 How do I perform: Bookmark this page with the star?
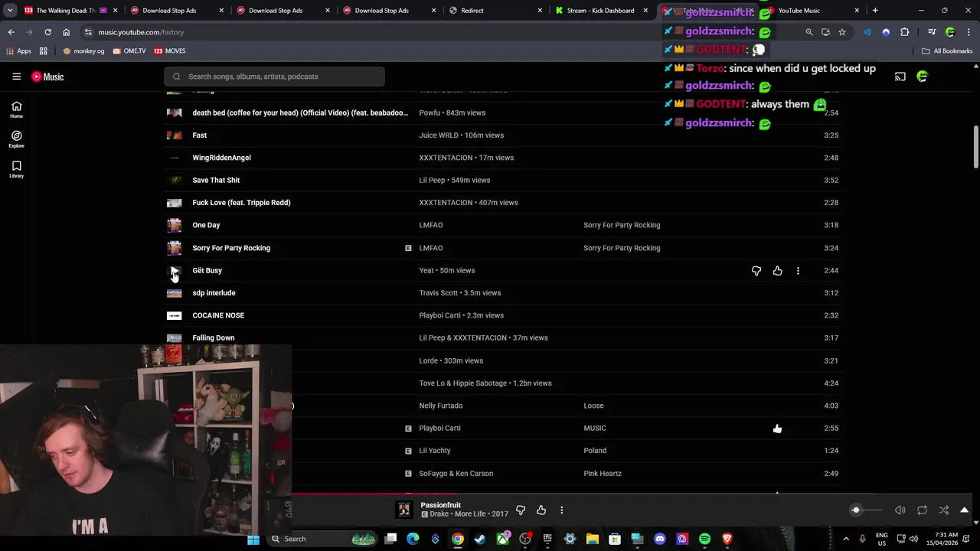842,32
